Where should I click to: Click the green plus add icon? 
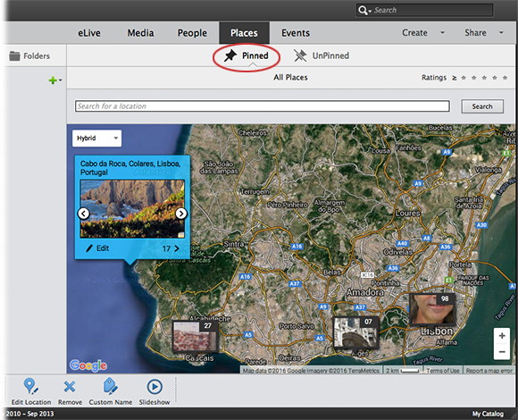click(53, 80)
